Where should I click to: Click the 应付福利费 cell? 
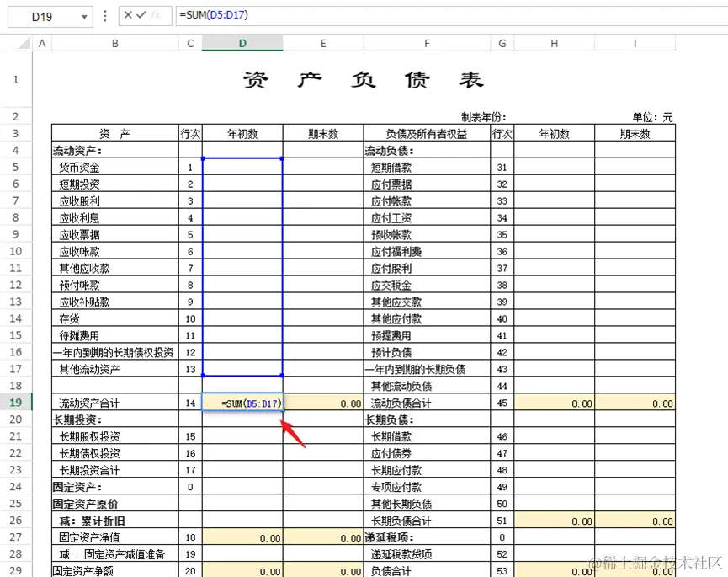tap(428, 251)
